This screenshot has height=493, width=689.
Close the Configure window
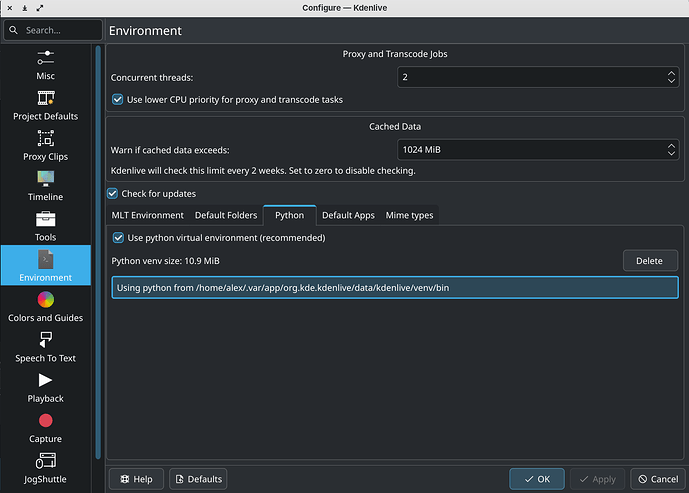[x=10, y=8]
